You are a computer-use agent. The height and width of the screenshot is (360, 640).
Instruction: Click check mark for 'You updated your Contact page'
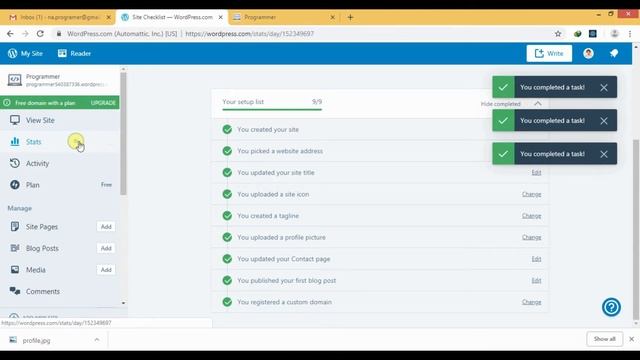(x=227, y=259)
